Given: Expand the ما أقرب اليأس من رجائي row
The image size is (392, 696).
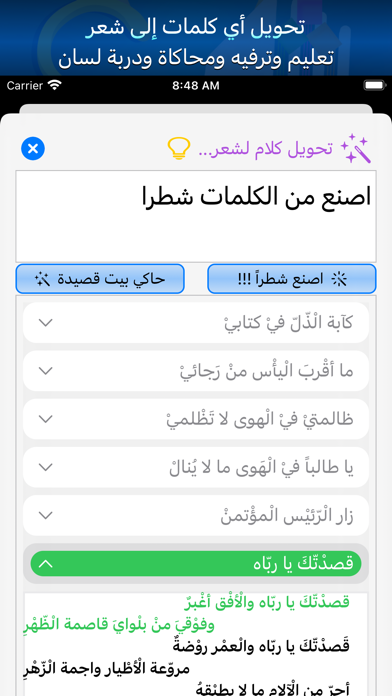Looking at the screenshot, I should tap(196, 371).
